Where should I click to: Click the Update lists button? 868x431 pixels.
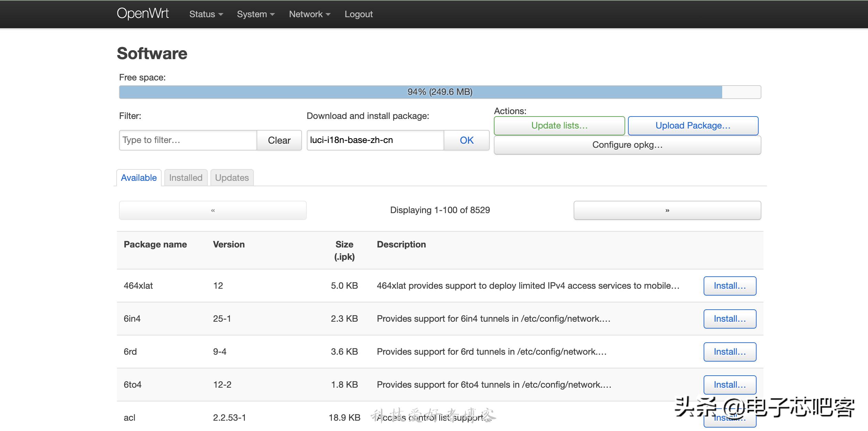[559, 126]
